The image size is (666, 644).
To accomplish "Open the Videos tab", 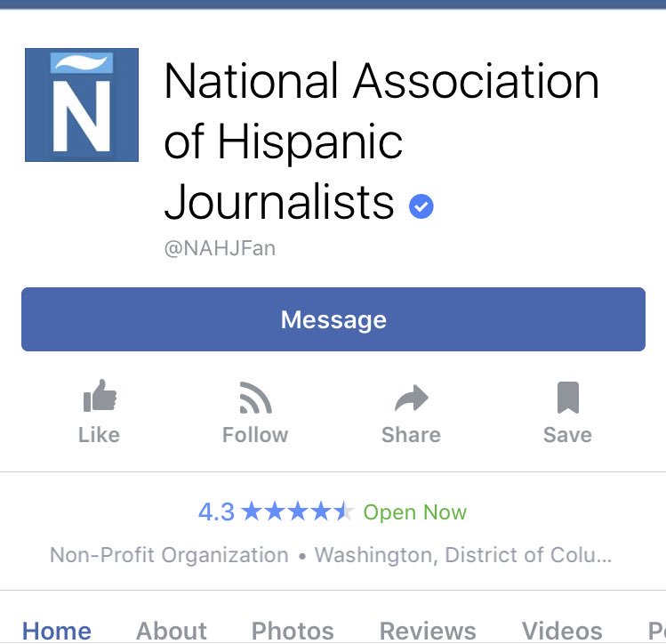I will pyautogui.click(x=562, y=631).
